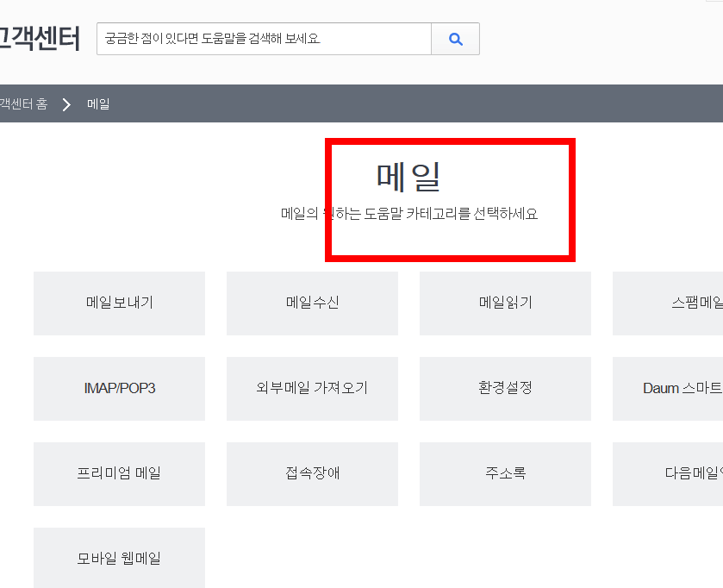Open the 메일보내기 help category
The image size is (723, 588).
pyautogui.click(x=119, y=303)
